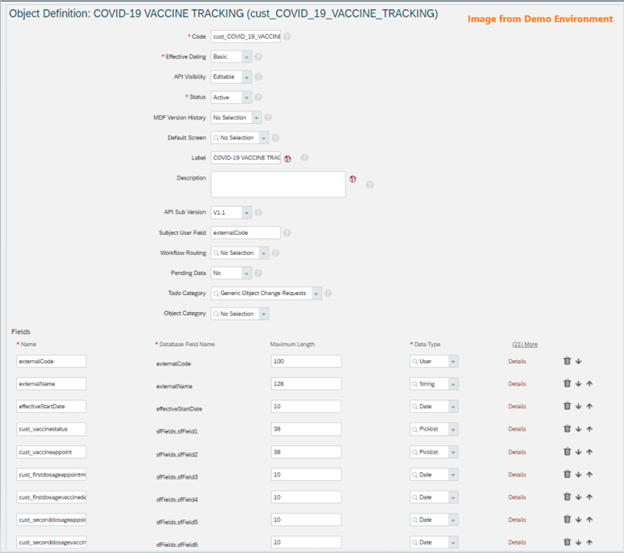The width and height of the screenshot is (624, 553).
Task: Expand the Pending Data dropdown
Action: click(246, 272)
